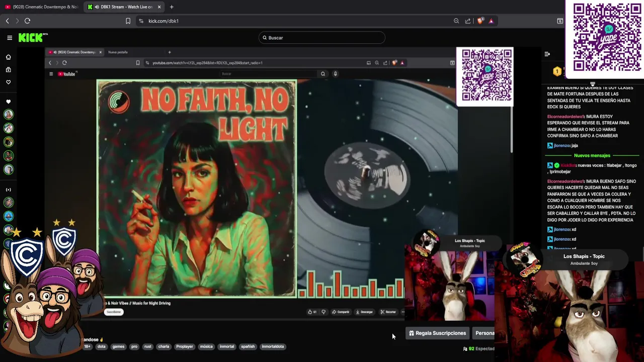
Task: Open the Browse icon in Kick sidebar
Action: click(x=8, y=69)
